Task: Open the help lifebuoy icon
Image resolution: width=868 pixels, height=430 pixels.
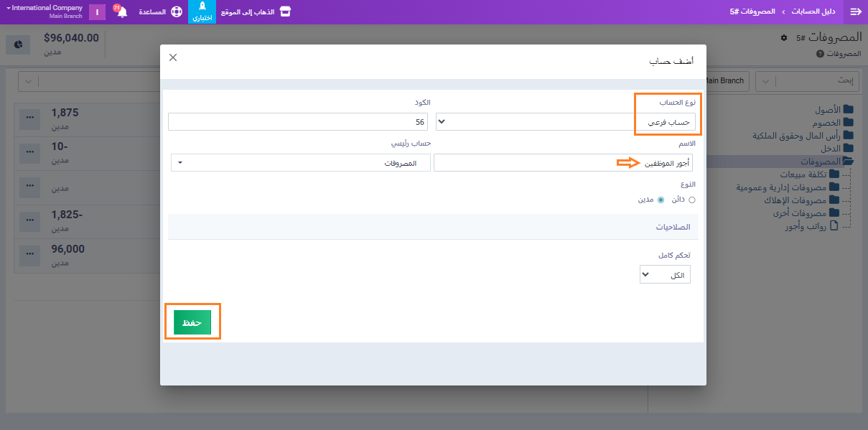Action: [176, 12]
